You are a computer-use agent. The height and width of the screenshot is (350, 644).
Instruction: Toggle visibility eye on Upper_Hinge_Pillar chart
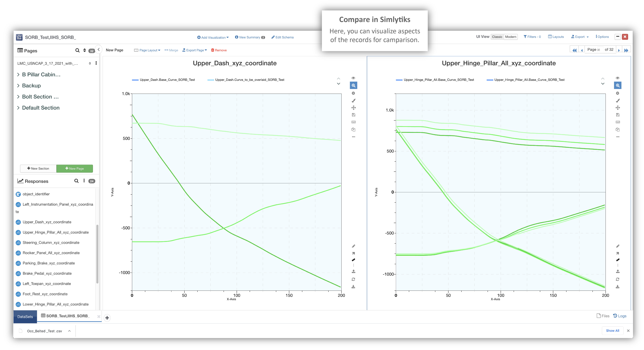click(x=617, y=78)
